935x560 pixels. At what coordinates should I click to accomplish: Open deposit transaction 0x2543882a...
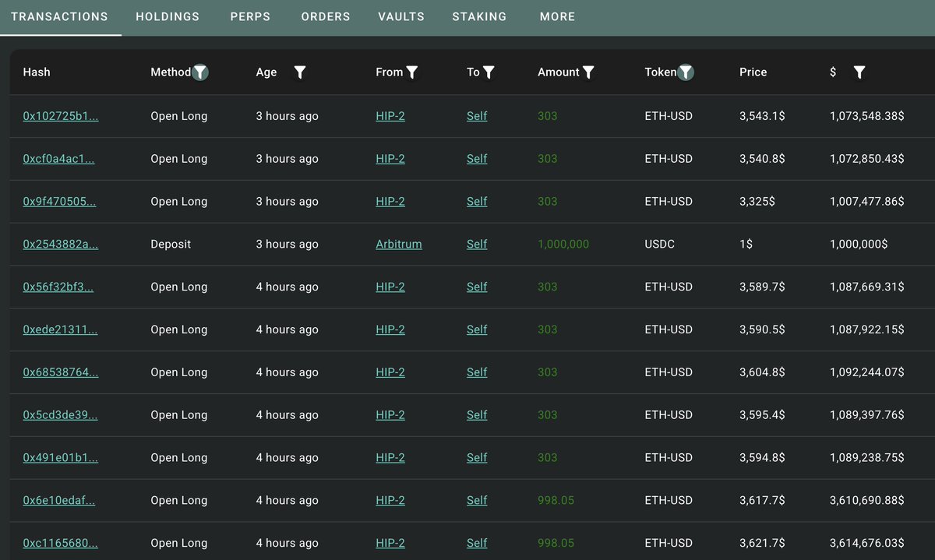click(x=61, y=245)
